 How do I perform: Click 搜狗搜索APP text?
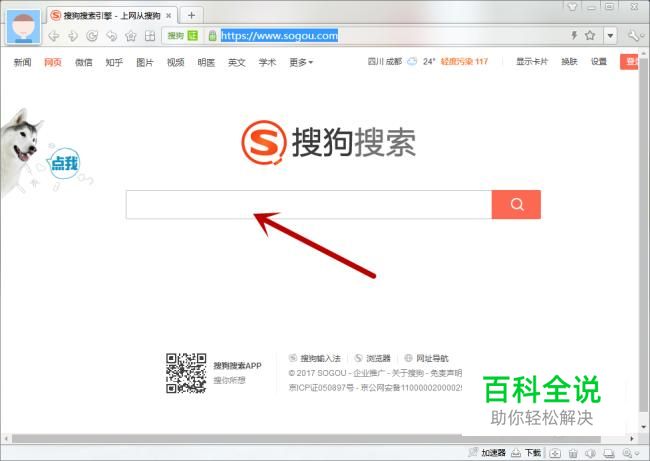(238, 366)
